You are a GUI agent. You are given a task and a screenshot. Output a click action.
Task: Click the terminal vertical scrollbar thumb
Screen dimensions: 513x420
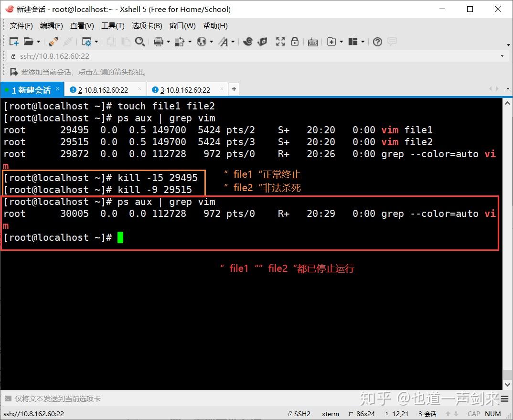(x=507, y=374)
